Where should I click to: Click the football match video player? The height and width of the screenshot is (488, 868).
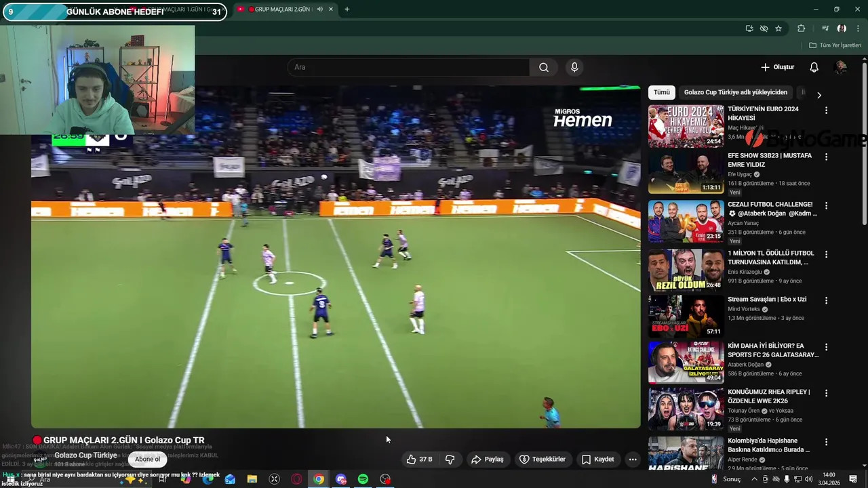click(336, 258)
